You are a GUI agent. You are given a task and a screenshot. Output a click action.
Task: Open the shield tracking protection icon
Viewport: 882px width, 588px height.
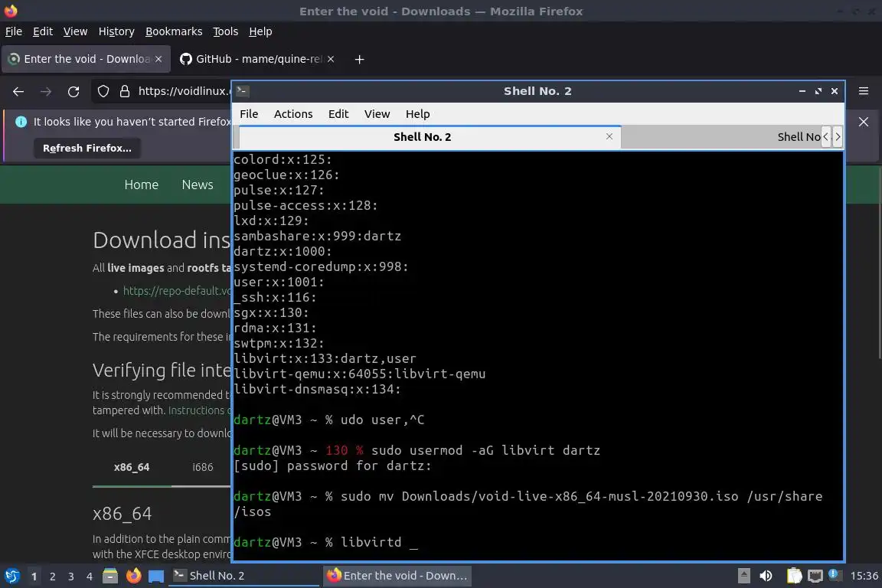coord(103,91)
